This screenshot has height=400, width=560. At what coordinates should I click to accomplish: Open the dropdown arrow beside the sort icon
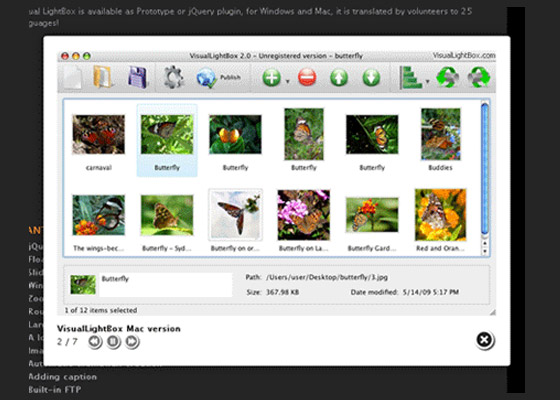click(x=427, y=81)
